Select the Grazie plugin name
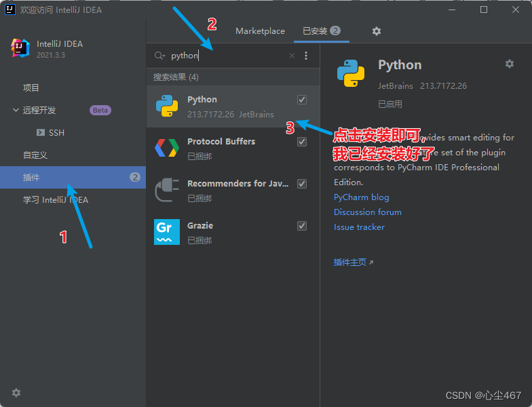 tap(200, 225)
